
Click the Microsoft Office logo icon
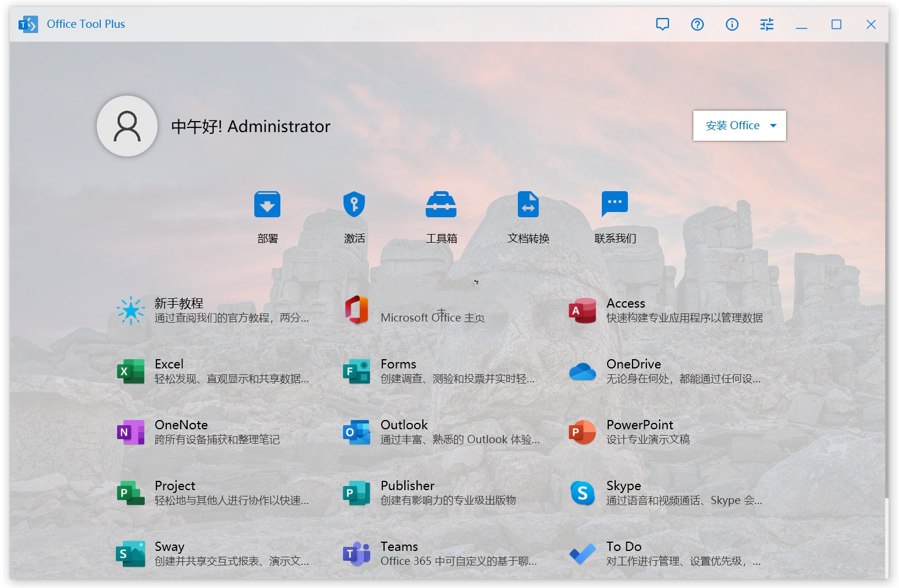coord(356,310)
